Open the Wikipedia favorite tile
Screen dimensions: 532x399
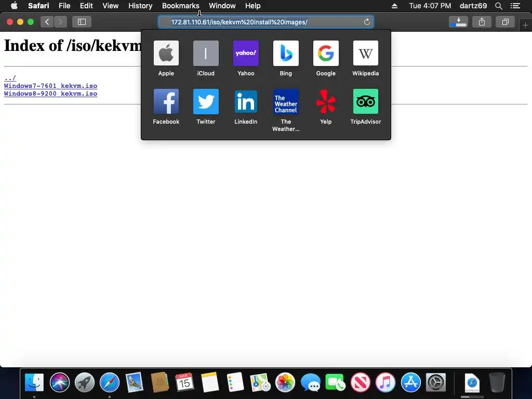pos(366,54)
